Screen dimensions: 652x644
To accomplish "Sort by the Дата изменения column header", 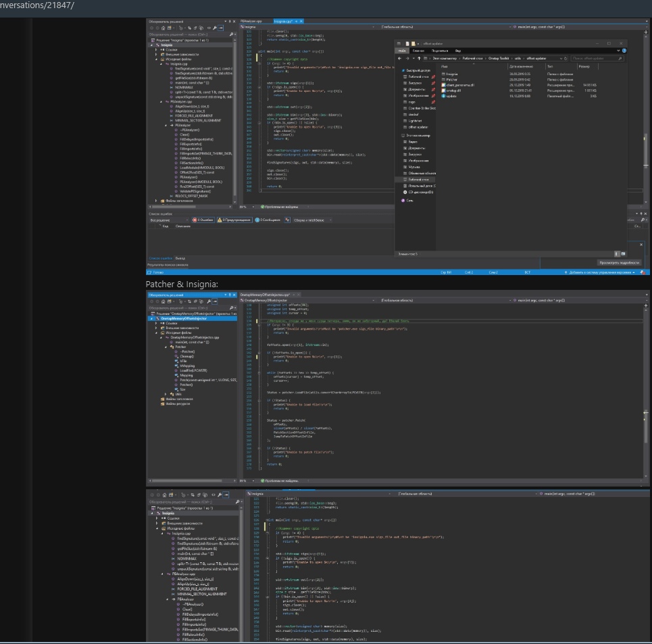I will click(x=521, y=66).
